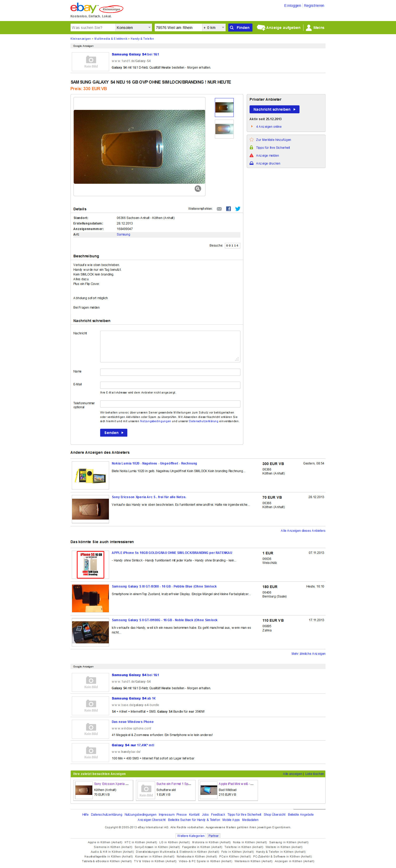Switch to the Weitere Kategorien footer tab
The height and width of the screenshot is (868, 396).
pyautogui.click(x=191, y=836)
